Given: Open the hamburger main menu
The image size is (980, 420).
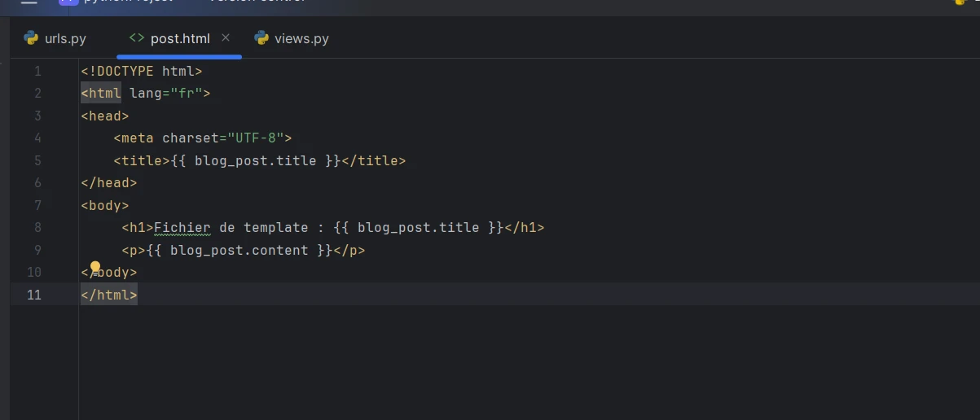Looking at the screenshot, I should point(29,2).
